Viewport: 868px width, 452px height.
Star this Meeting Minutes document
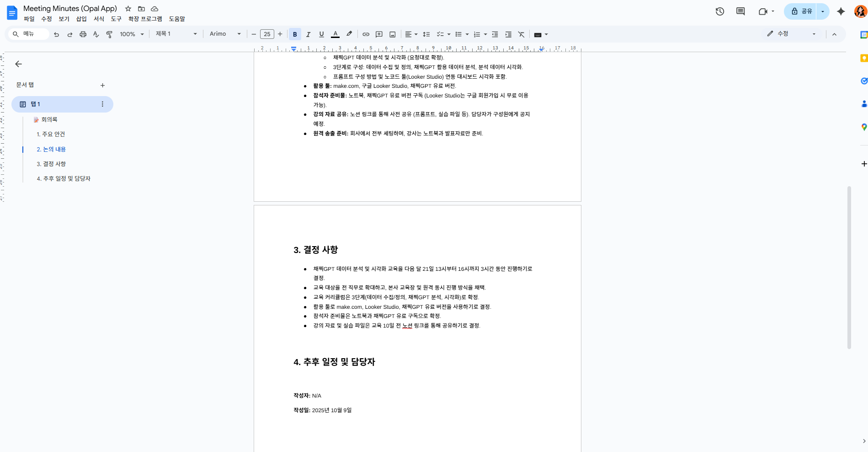128,9
